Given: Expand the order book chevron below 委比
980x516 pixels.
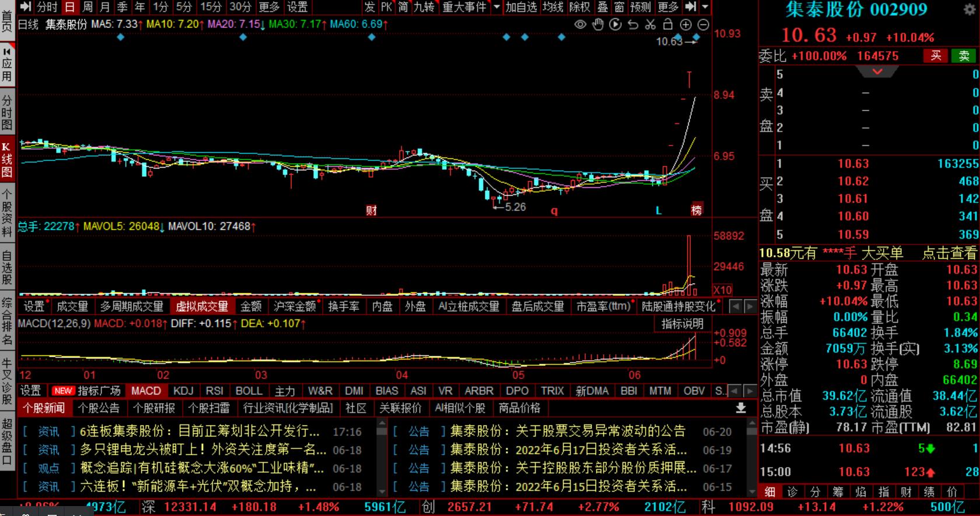Looking at the screenshot, I should (x=877, y=72).
